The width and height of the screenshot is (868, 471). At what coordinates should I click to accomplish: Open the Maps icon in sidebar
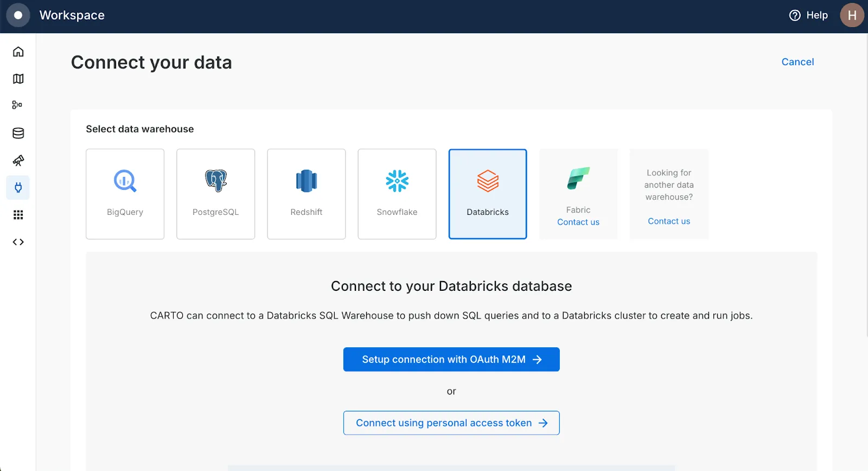[x=18, y=79]
